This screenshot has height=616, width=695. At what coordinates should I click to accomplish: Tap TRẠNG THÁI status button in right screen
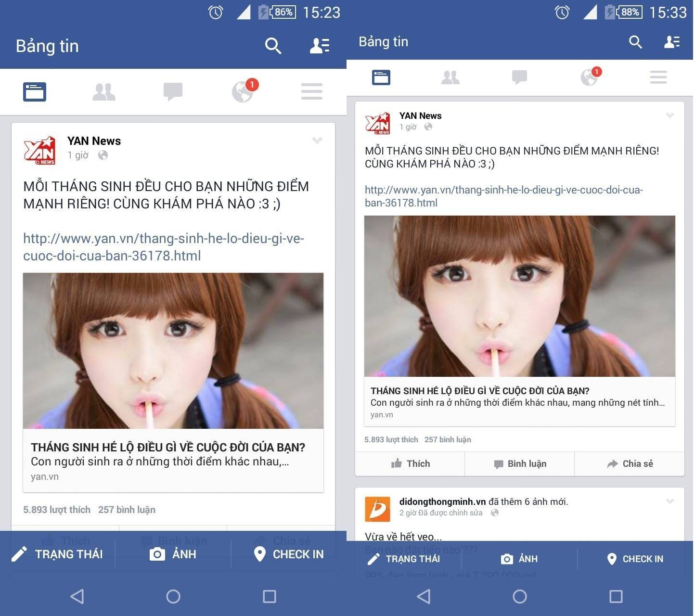coord(403,559)
